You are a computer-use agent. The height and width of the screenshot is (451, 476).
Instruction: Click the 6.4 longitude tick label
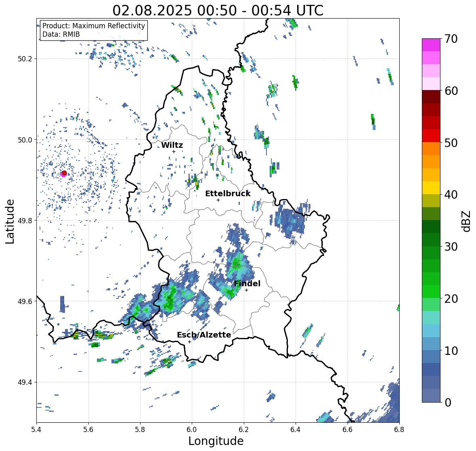pos(296,429)
